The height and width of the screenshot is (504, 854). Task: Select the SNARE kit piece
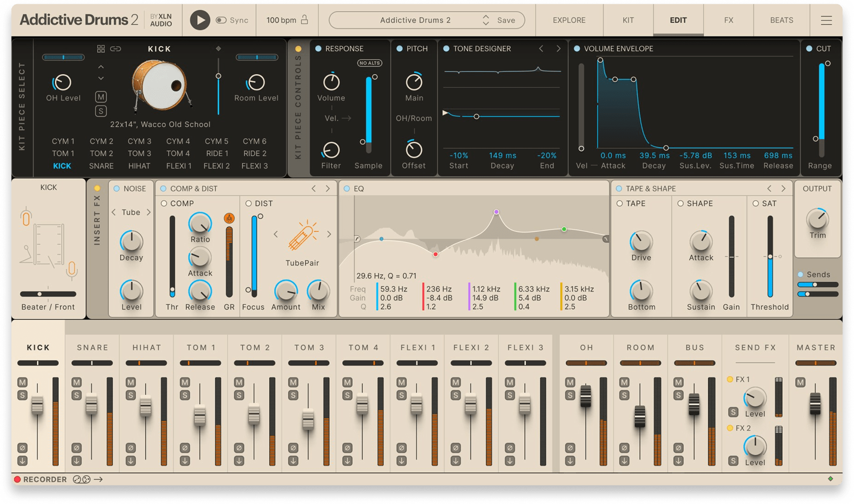pyautogui.click(x=101, y=166)
